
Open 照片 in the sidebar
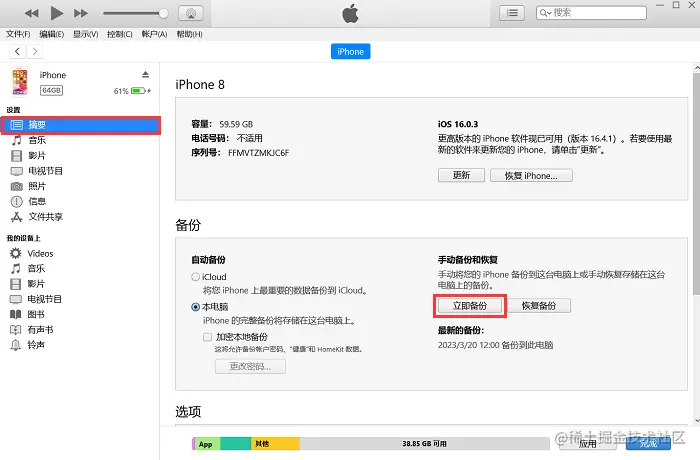[x=37, y=186]
